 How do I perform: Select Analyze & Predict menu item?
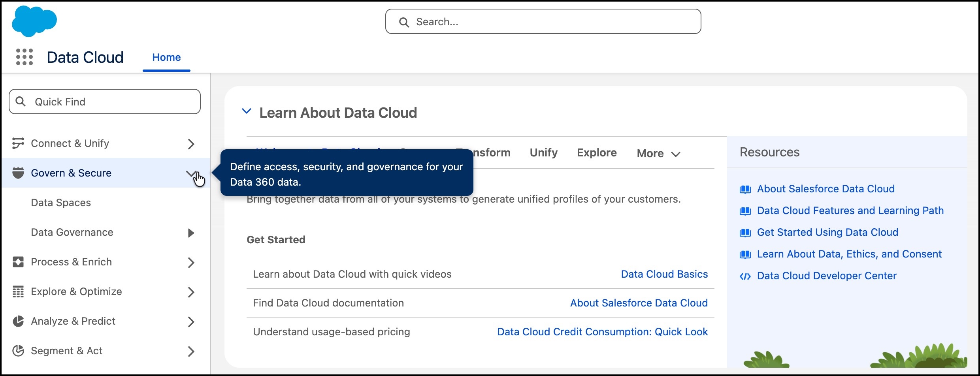coord(73,321)
